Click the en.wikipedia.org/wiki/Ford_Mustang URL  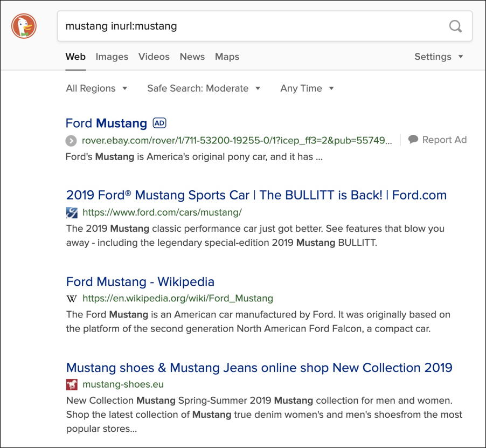coord(178,298)
